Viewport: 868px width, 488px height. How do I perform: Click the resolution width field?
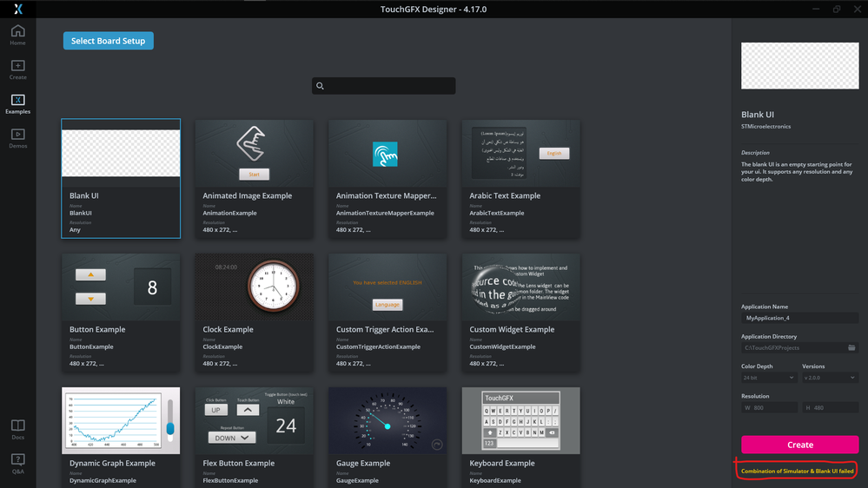click(x=770, y=408)
